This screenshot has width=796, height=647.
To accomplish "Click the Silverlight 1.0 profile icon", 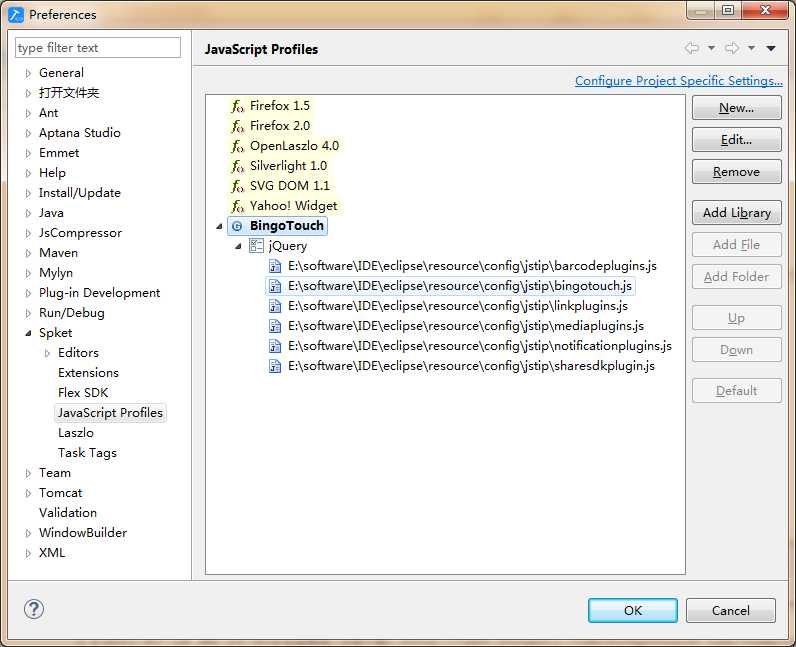I will tap(237, 166).
